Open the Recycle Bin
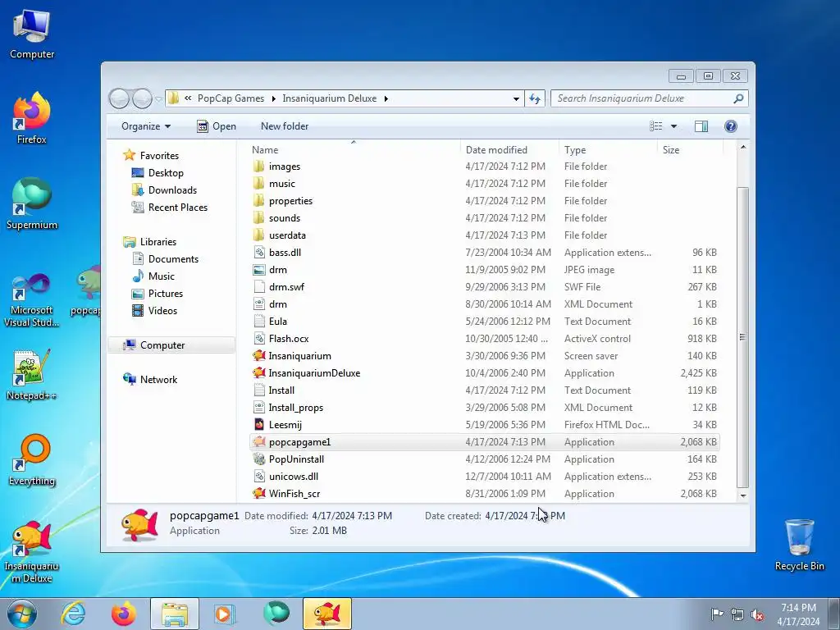This screenshot has height=630, width=840. 799,545
